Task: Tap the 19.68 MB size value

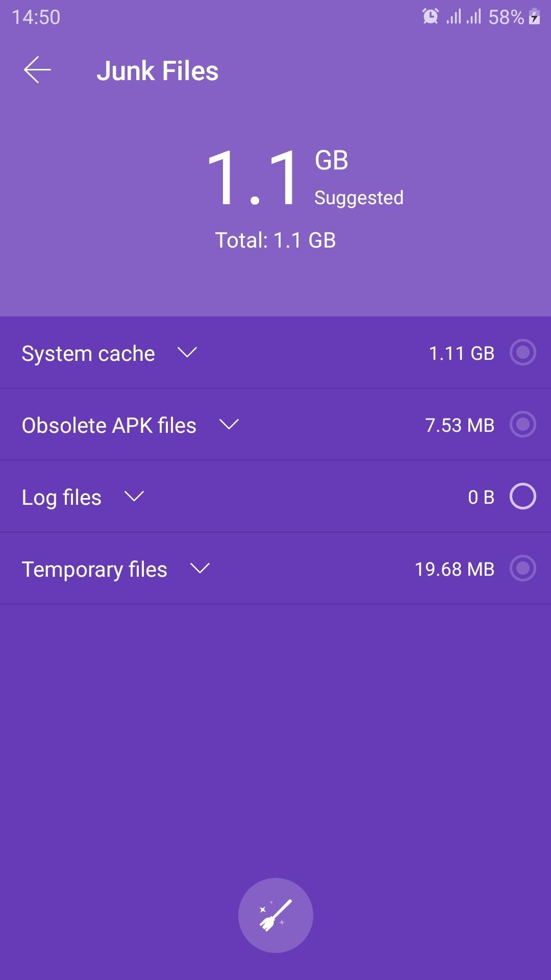Action: click(x=455, y=569)
